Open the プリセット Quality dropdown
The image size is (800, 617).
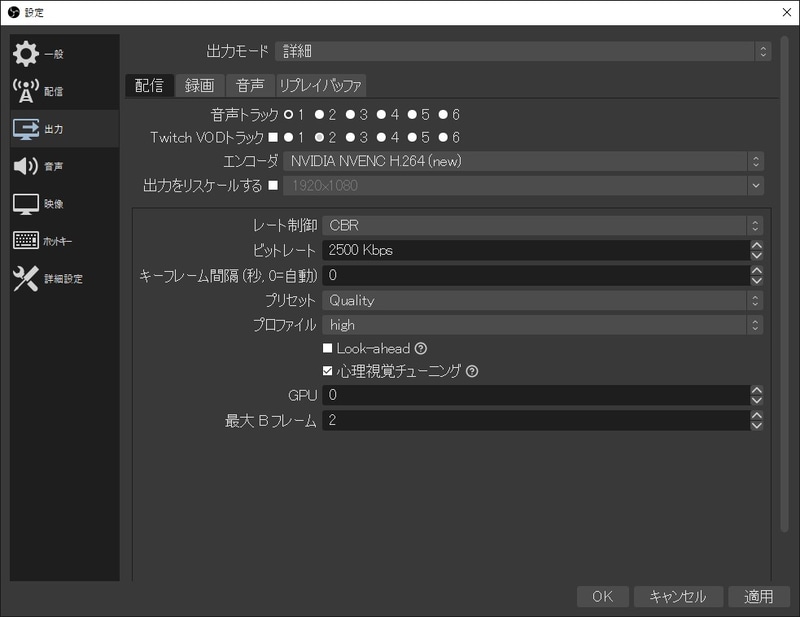(x=540, y=300)
